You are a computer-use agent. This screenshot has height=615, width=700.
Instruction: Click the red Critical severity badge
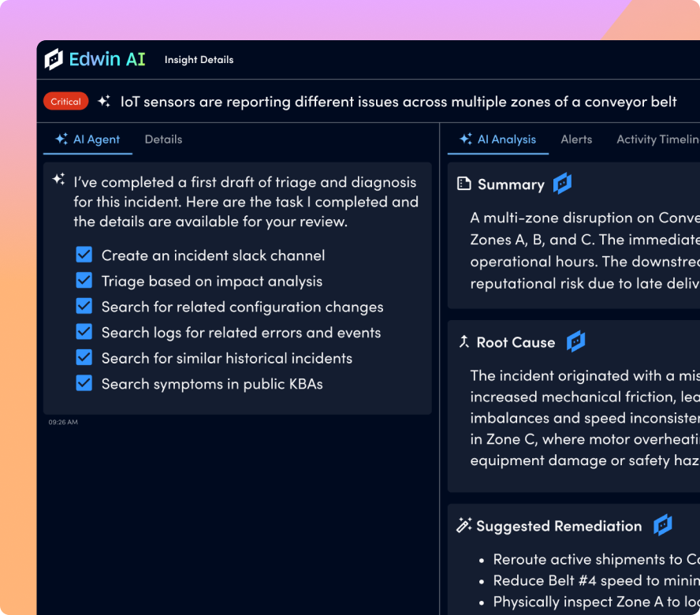[x=65, y=102]
